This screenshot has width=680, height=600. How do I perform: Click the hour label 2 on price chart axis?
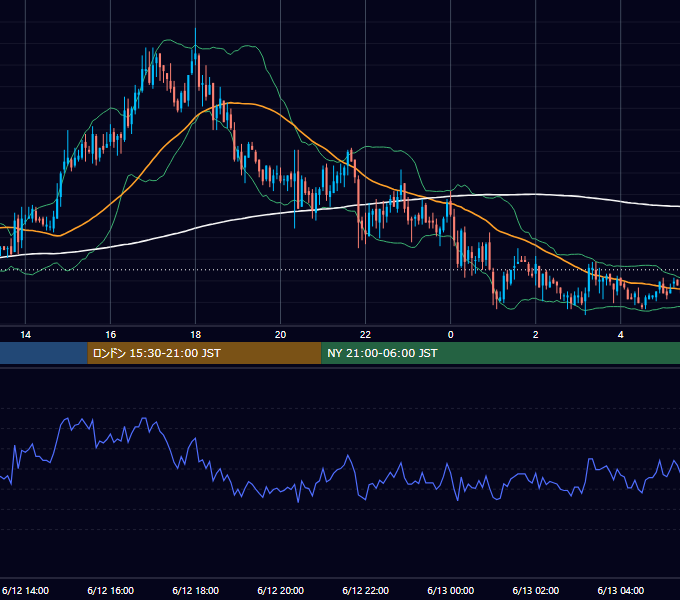tap(536, 335)
